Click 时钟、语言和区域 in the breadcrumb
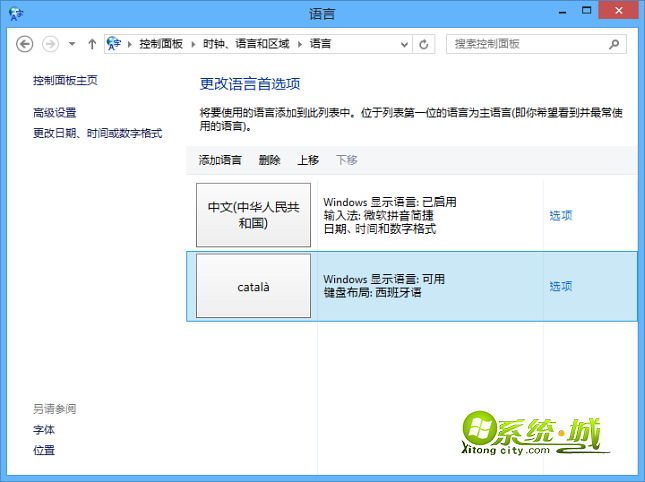The width and height of the screenshot is (645, 482). (x=248, y=44)
